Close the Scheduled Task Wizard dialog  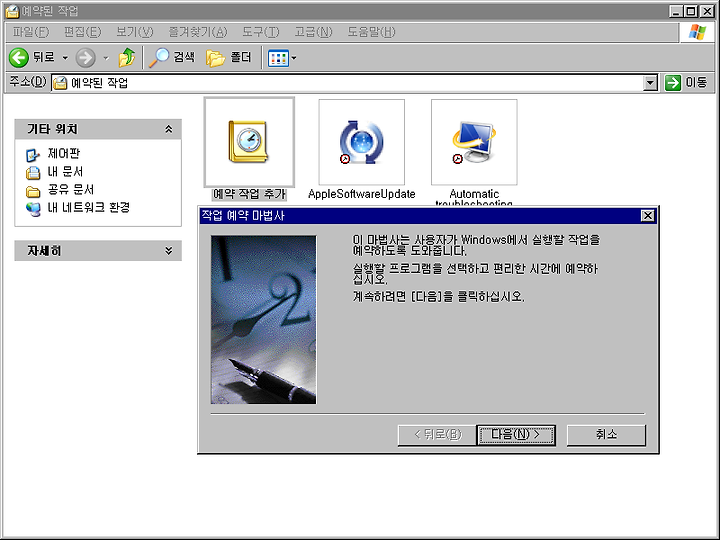click(x=647, y=216)
